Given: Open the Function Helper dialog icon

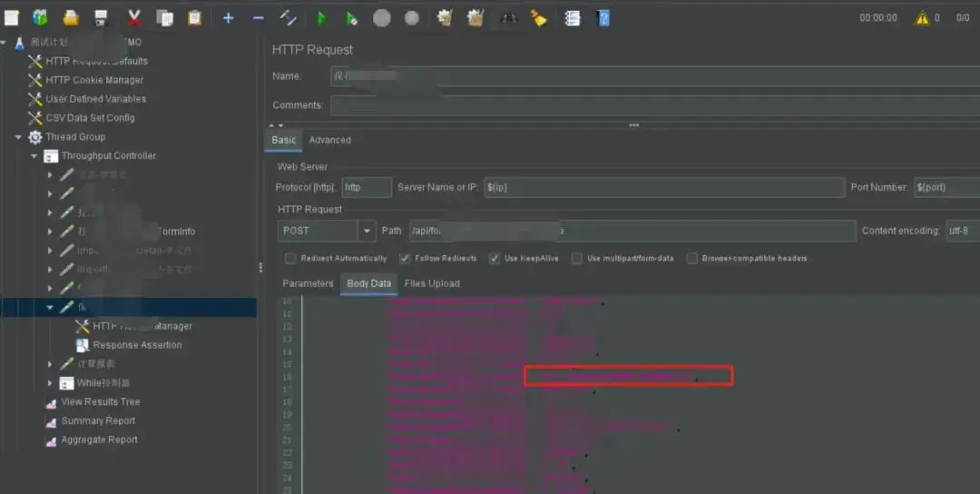Looking at the screenshot, I should click(x=572, y=18).
